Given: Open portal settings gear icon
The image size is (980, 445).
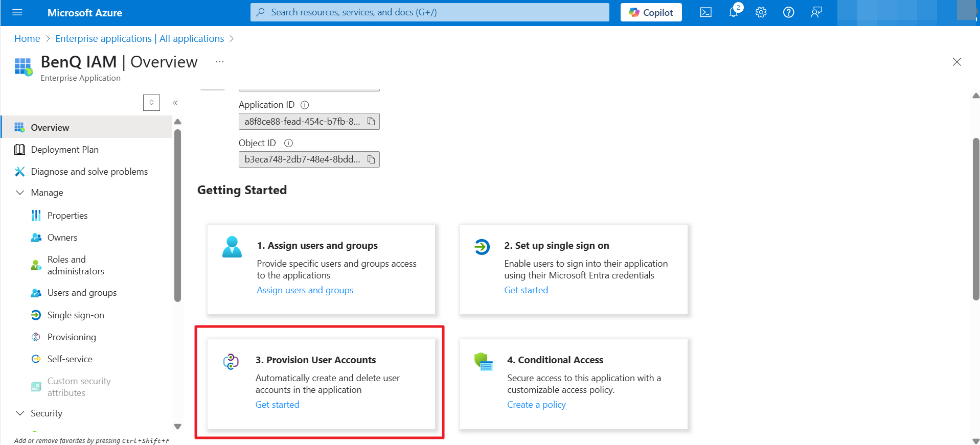Looking at the screenshot, I should point(761,12).
